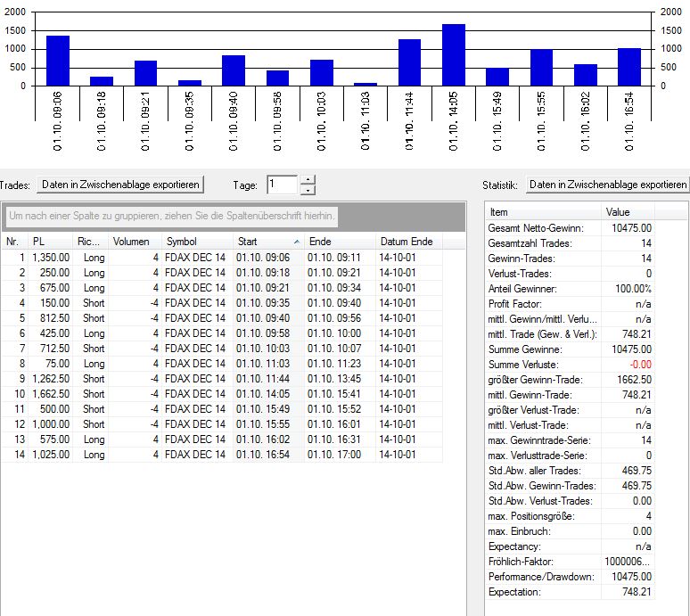
Task: Sort table by Nr. column header
Action: point(14,242)
